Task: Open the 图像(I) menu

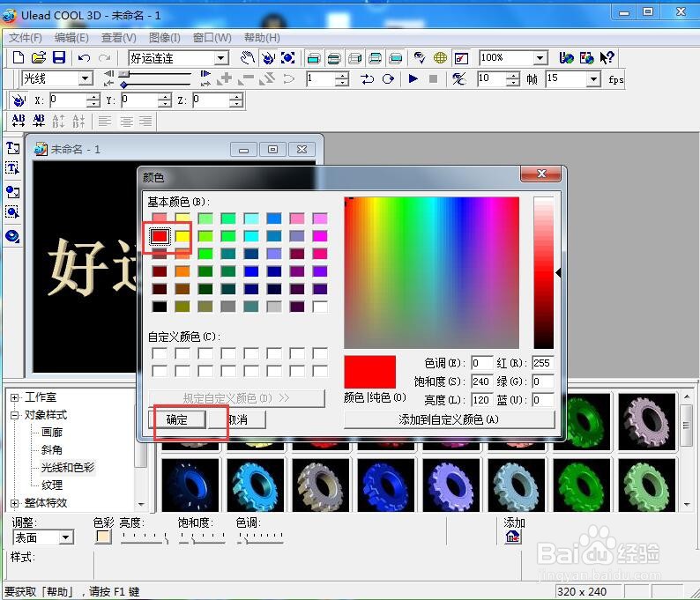Action: click(x=165, y=38)
